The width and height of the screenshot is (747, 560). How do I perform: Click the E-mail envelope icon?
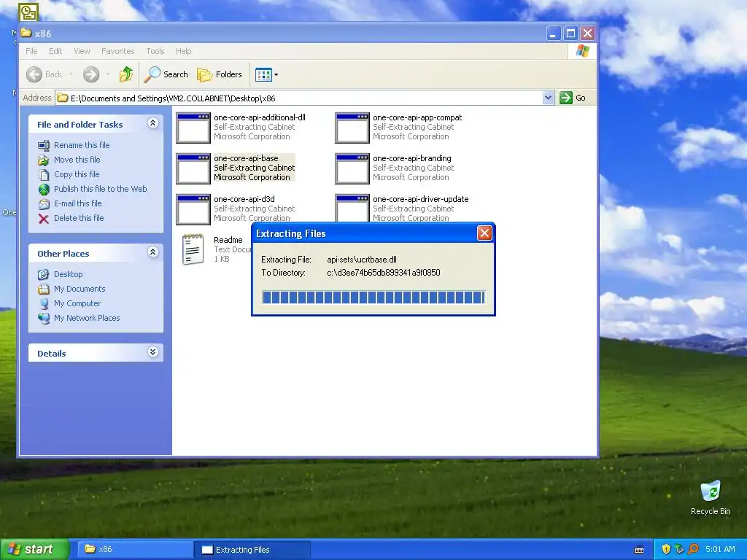[x=44, y=204]
